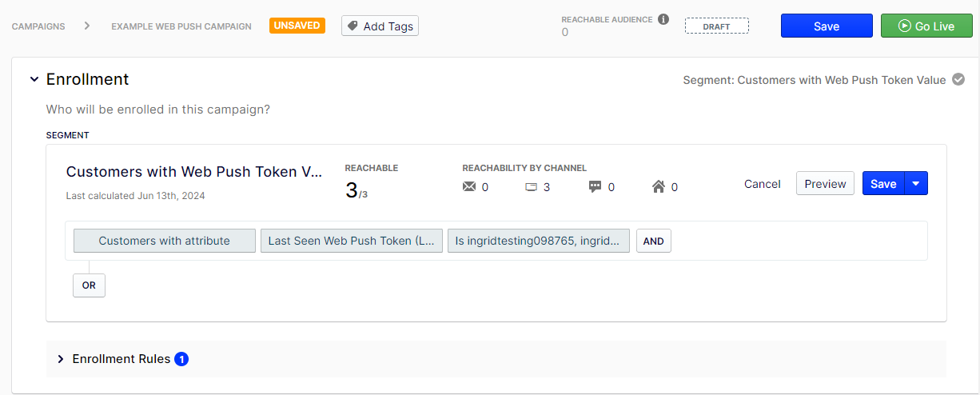The width and height of the screenshot is (980, 395).
Task: Preview the segment
Action: click(x=825, y=184)
